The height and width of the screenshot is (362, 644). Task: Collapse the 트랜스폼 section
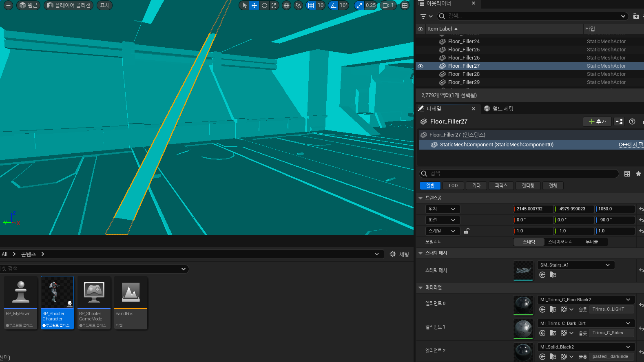tap(420, 198)
